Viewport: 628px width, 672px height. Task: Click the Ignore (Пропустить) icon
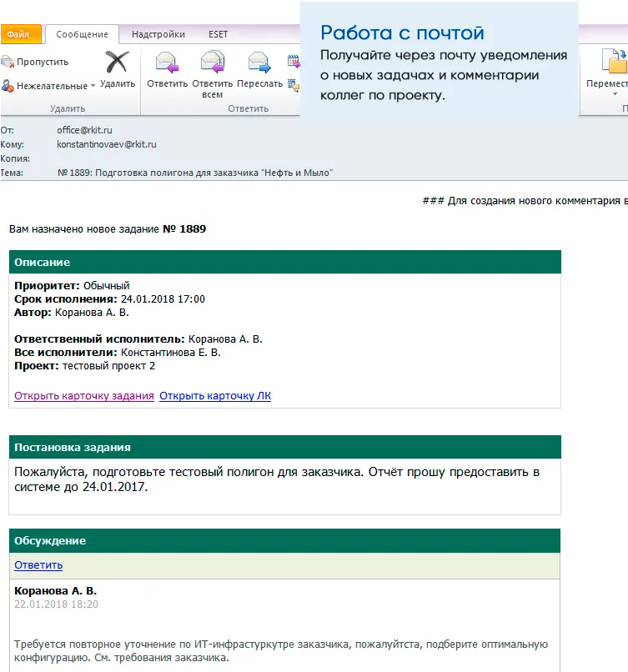8,62
